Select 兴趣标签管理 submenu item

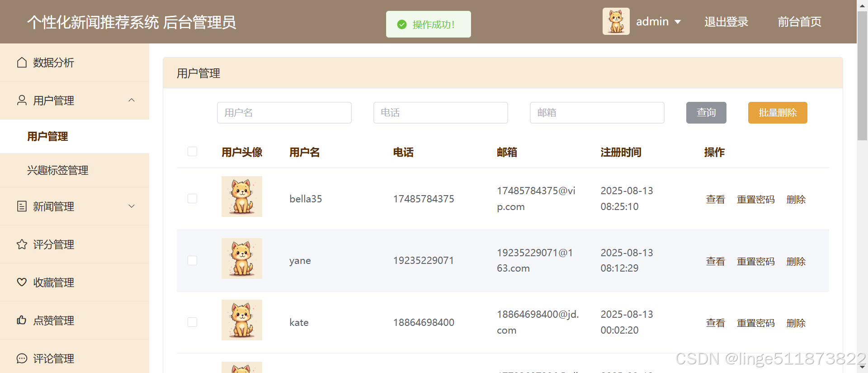(75, 170)
